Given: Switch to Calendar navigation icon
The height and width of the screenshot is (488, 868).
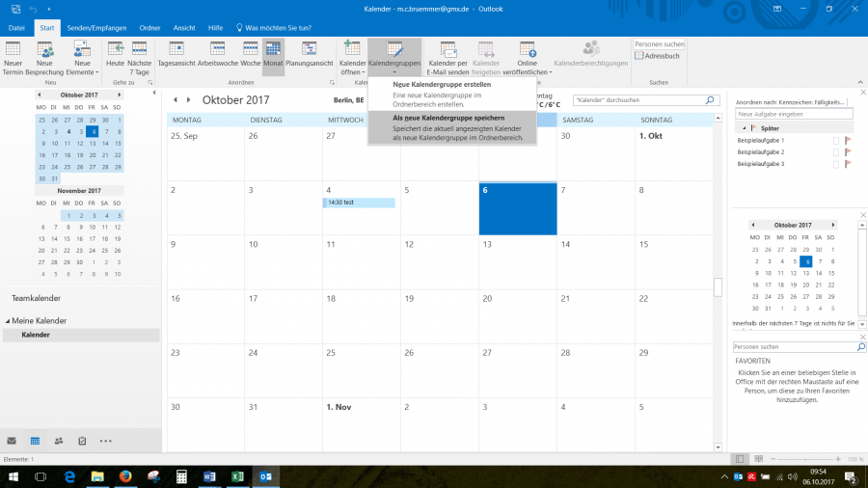Looking at the screenshot, I should tap(35, 441).
